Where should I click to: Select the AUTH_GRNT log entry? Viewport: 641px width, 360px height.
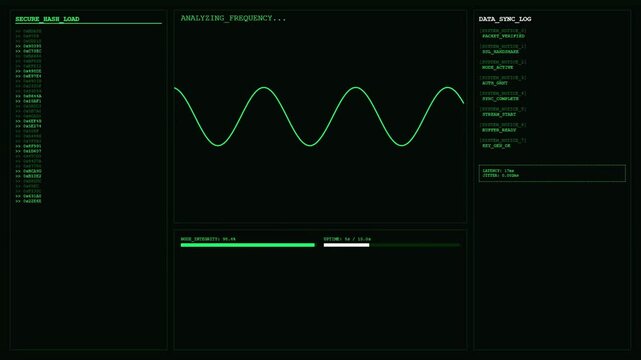click(495, 83)
